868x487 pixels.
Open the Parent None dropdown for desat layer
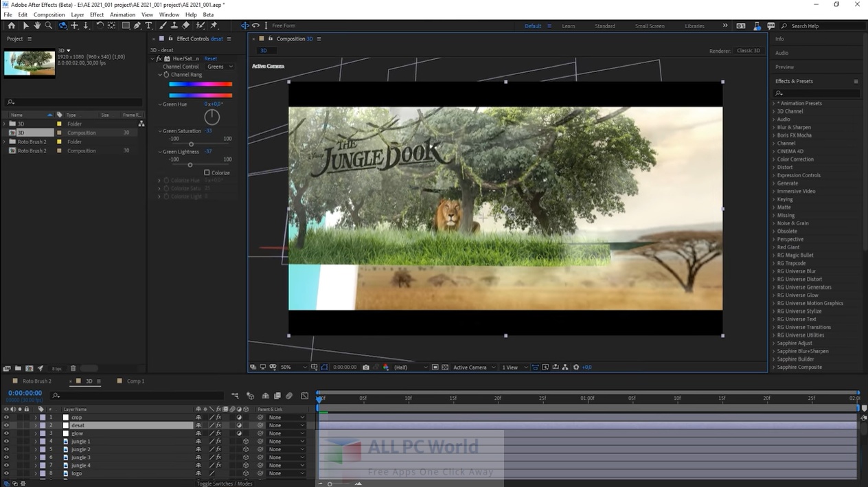pyautogui.click(x=286, y=425)
